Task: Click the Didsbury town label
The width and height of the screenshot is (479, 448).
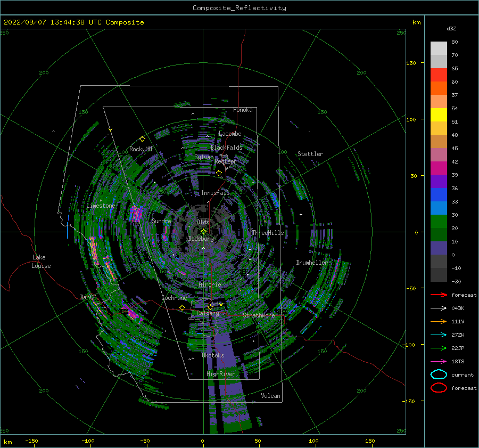Action: (x=201, y=239)
